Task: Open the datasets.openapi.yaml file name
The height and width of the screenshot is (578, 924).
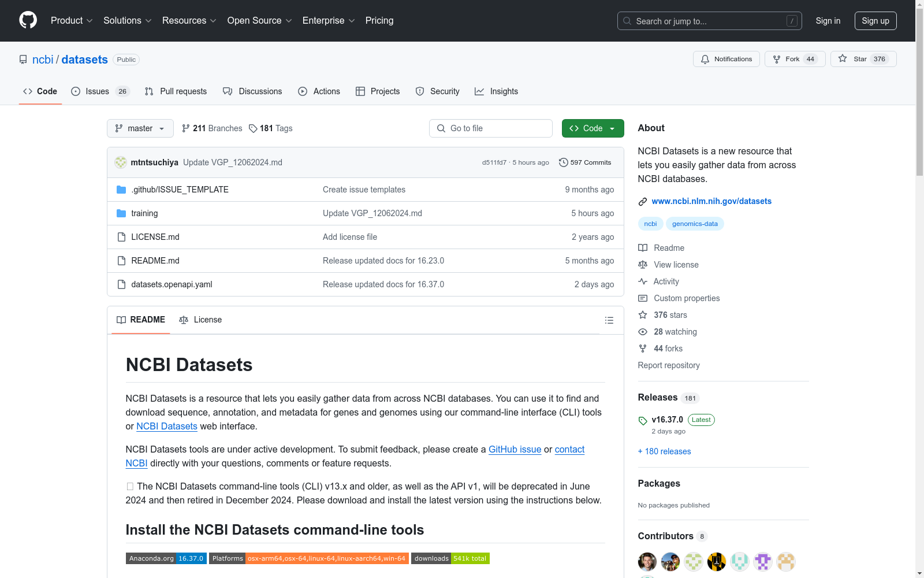Action: (172, 284)
